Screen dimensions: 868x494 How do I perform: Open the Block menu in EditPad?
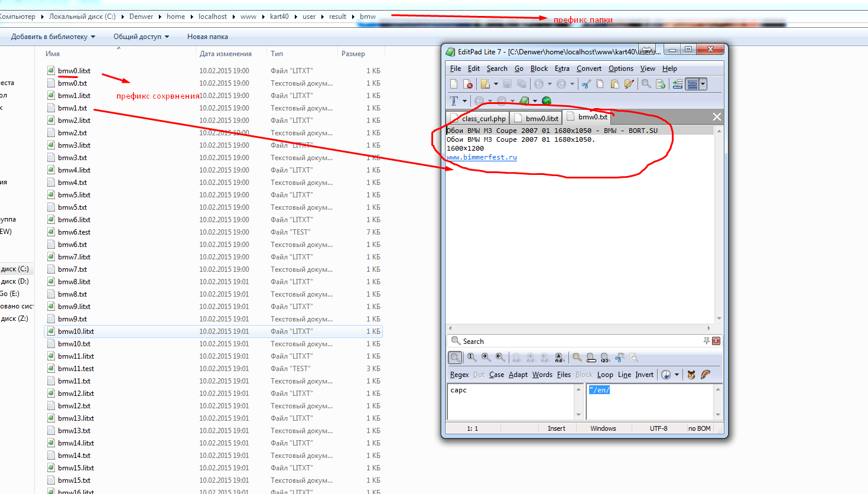tap(539, 69)
